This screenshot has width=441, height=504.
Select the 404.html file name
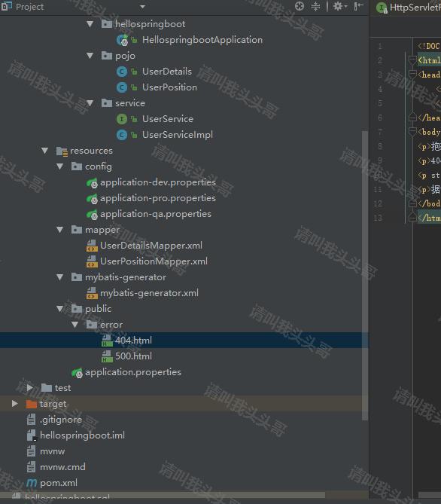click(134, 340)
